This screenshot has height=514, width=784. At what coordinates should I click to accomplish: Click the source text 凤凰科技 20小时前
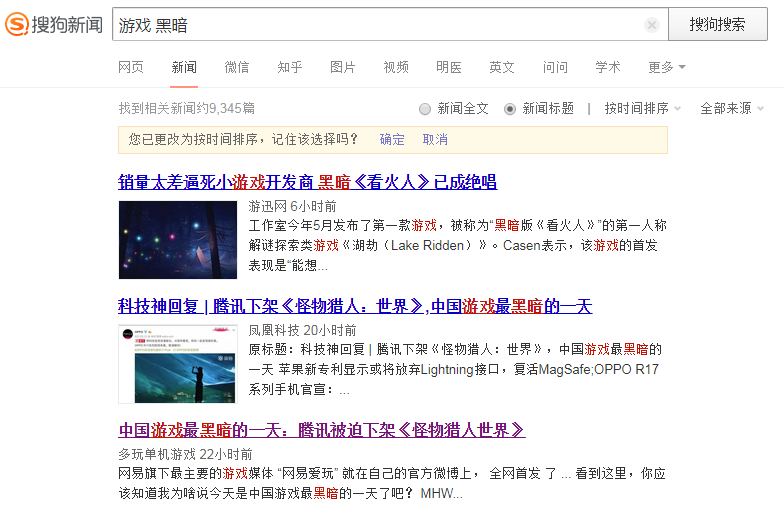pos(302,330)
